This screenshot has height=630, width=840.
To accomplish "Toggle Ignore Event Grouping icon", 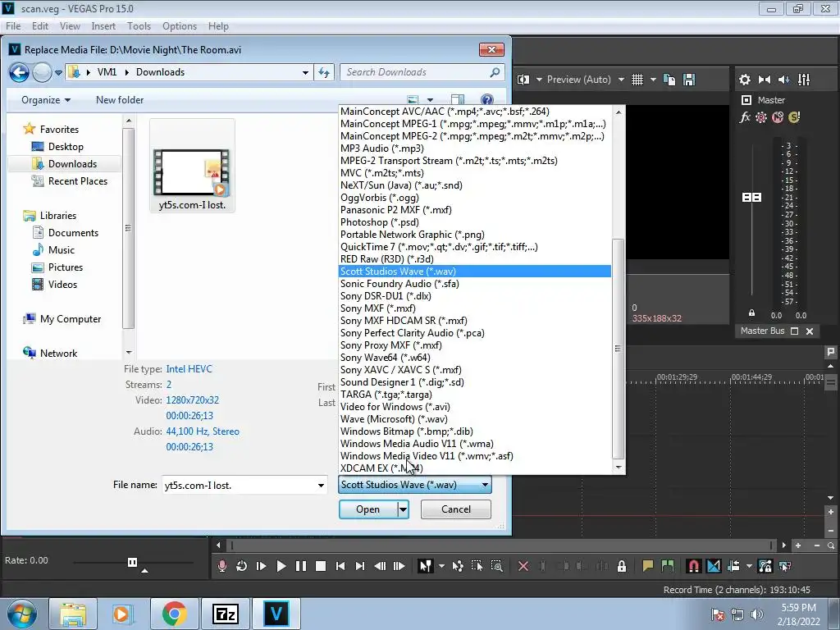I will click(785, 566).
